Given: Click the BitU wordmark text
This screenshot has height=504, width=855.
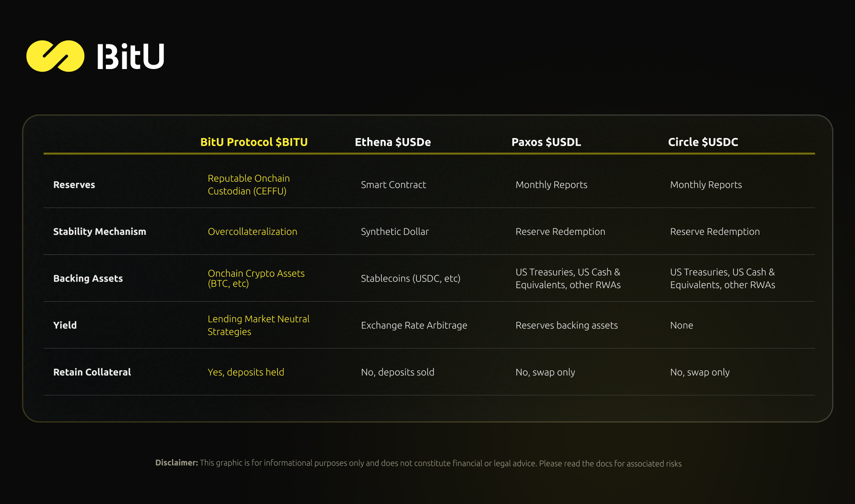Looking at the screenshot, I should click(131, 56).
